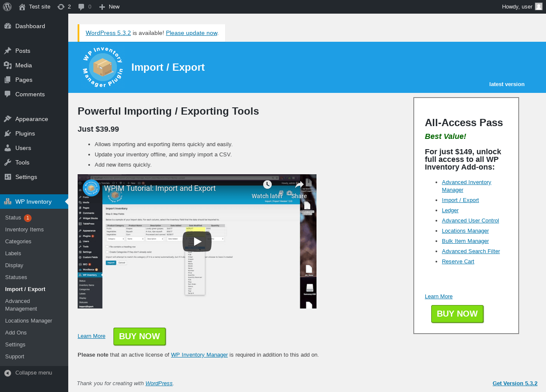Open Locations Manager link in All-Access list
Screen dimensions: 546x392
tap(465, 231)
